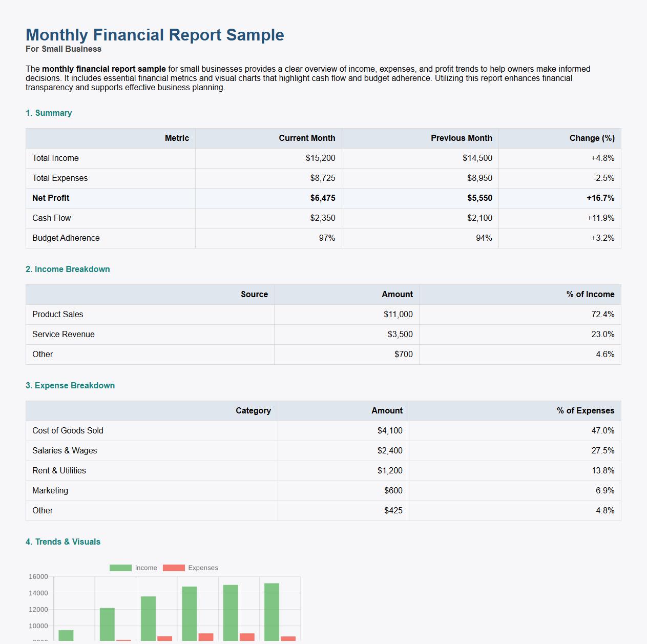Screen dimensions: 647x644
Task: Click the Monthly Financial Report Sample title
Action: click(x=154, y=35)
